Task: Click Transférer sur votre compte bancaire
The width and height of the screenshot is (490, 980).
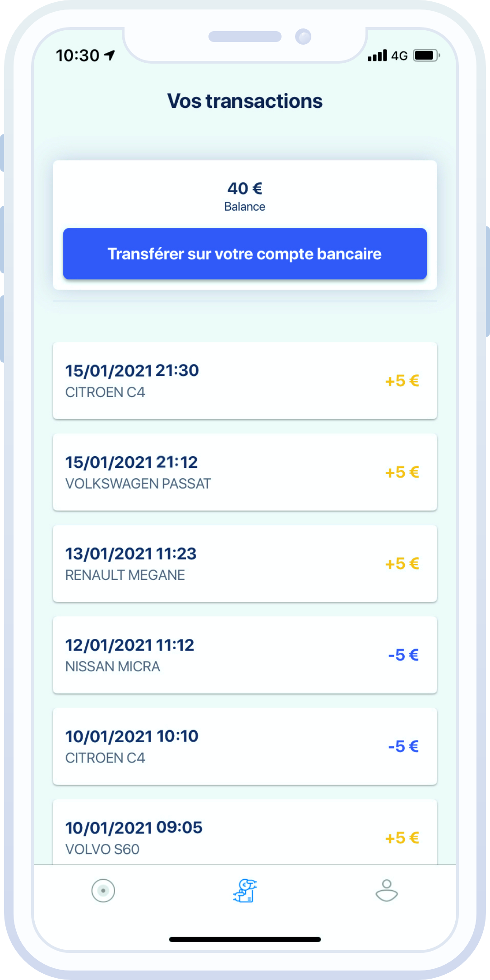Action: 245,254
